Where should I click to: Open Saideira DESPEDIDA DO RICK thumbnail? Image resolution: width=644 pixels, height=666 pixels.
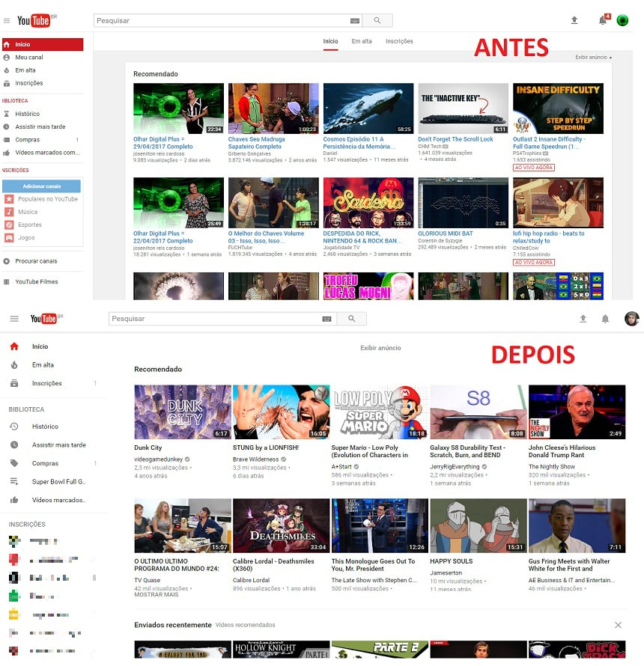368,203
